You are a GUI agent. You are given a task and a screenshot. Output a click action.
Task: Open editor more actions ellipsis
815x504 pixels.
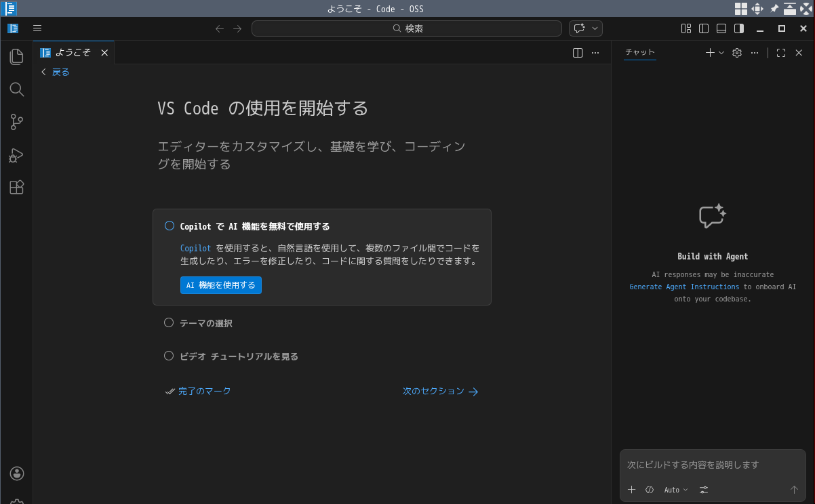[x=595, y=53]
